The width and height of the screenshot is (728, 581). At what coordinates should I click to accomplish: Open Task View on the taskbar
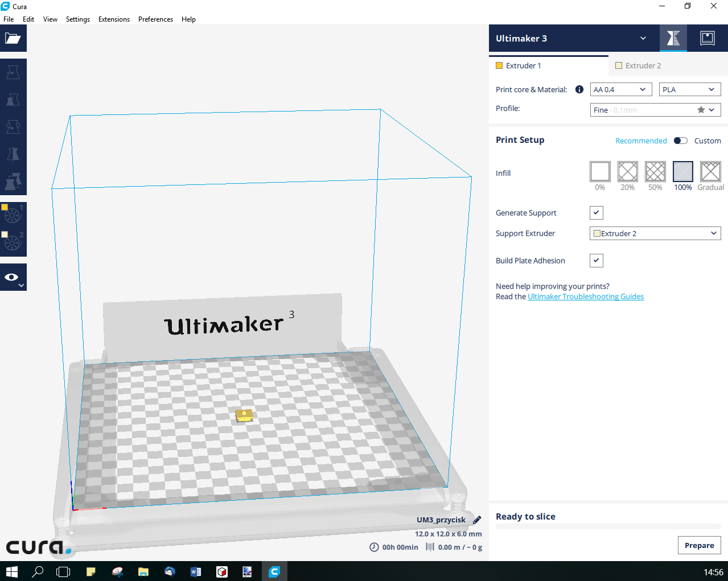pyautogui.click(x=63, y=571)
